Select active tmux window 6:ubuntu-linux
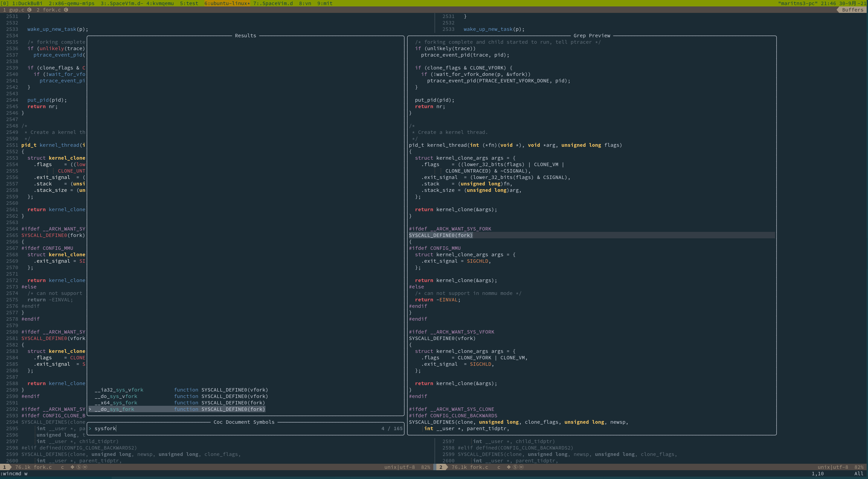Viewport: 868px width, 479px height. [x=227, y=3]
